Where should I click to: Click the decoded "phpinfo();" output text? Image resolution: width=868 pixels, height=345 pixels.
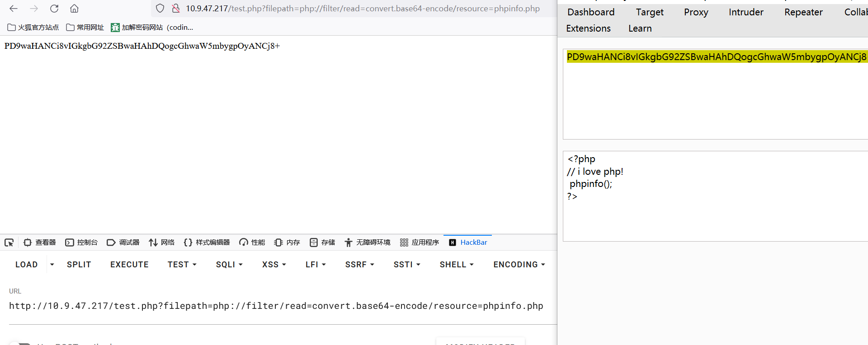591,184
